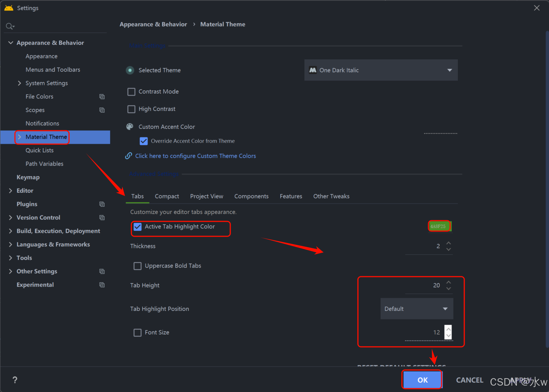This screenshot has height=392, width=549.
Task: Switch to the Tabs tab
Action: click(x=137, y=196)
